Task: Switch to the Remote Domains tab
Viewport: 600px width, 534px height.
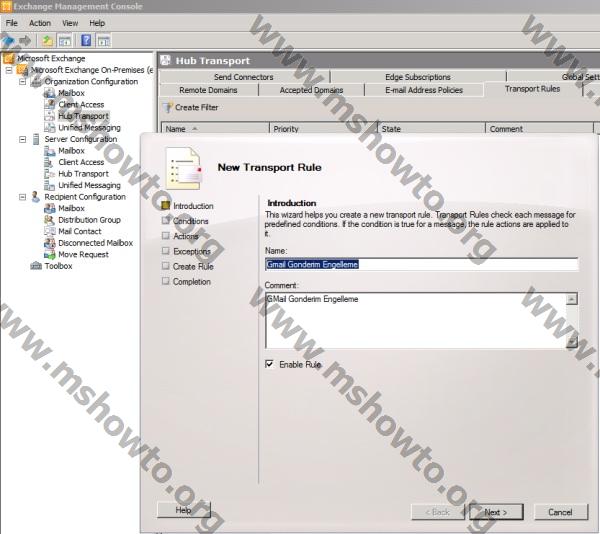Action: point(208,90)
